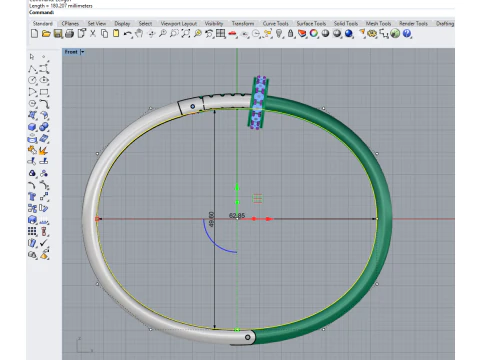Click the four-viewport layout icon
This screenshot has height=360, width=480.
coord(220,33)
